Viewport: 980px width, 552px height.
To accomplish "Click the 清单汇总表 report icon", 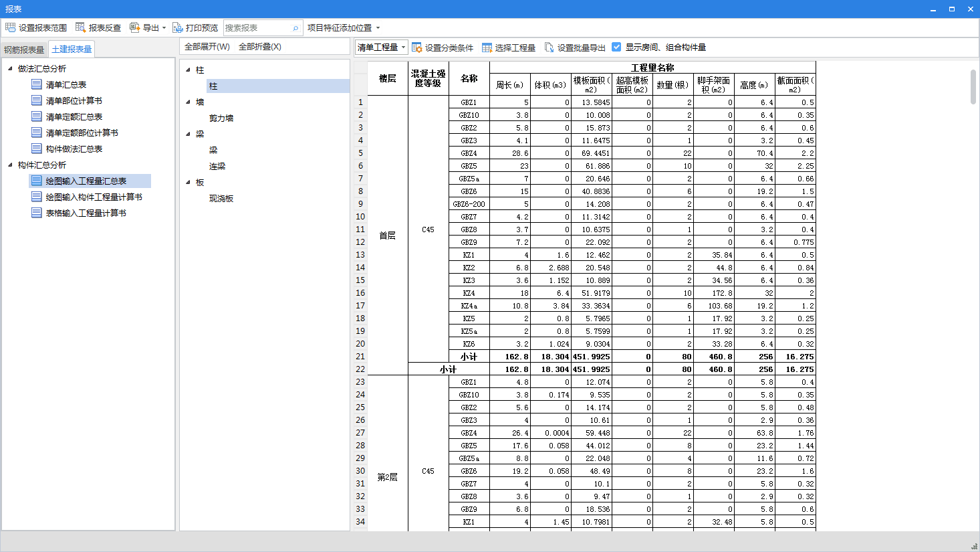I will [37, 84].
